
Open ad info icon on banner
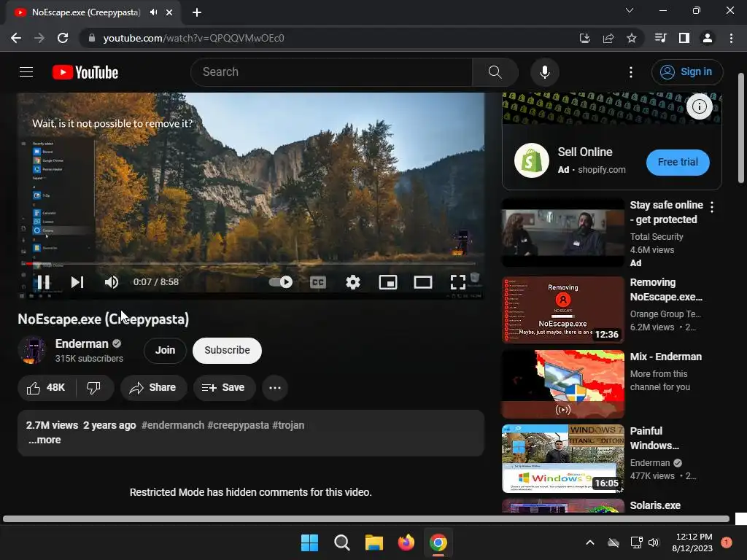pos(700,106)
